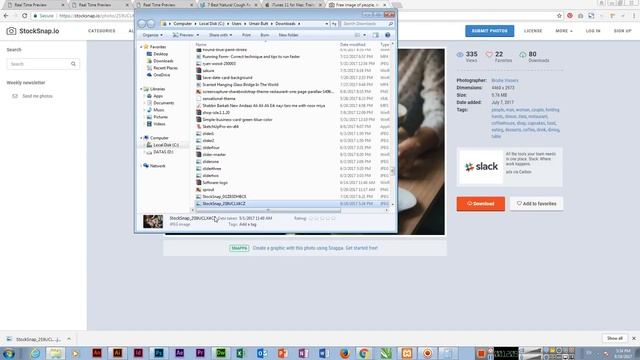640x360 pixels.
Task: Click LOG IN link
Action: tap(593, 31)
